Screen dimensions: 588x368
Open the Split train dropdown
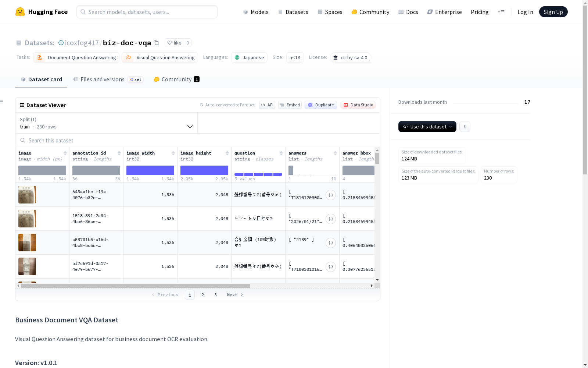click(x=107, y=123)
